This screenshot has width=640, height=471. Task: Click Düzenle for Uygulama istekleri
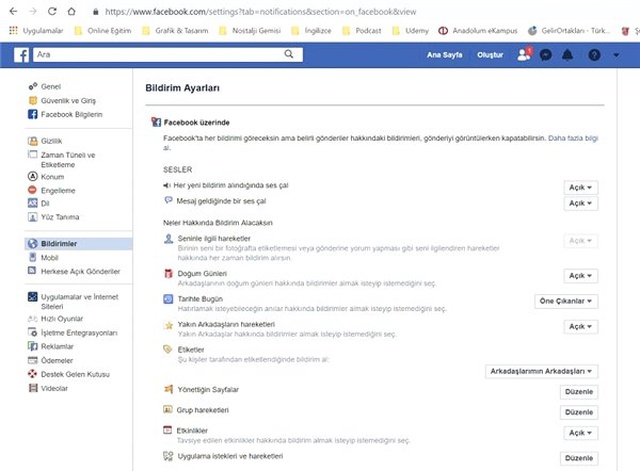(579, 458)
